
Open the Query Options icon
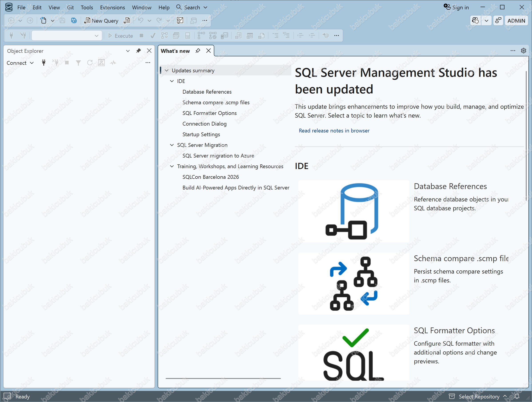[x=176, y=36]
